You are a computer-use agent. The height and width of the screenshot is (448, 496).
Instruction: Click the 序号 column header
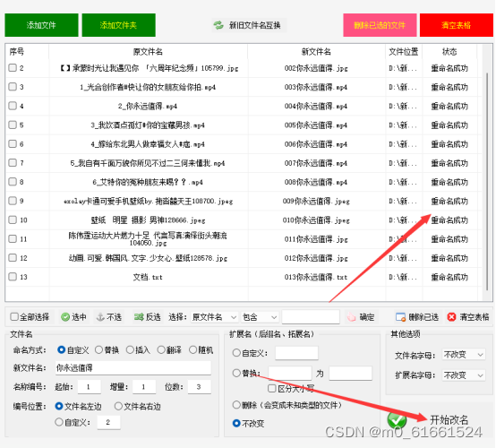click(27, 52)
